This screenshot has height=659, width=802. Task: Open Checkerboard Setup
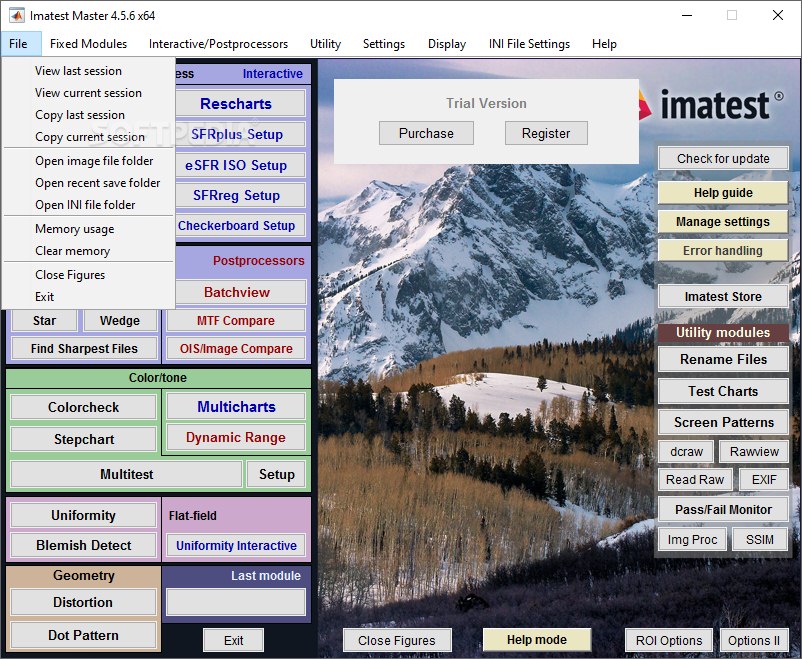pyautogui.click(x=240, y=225)
